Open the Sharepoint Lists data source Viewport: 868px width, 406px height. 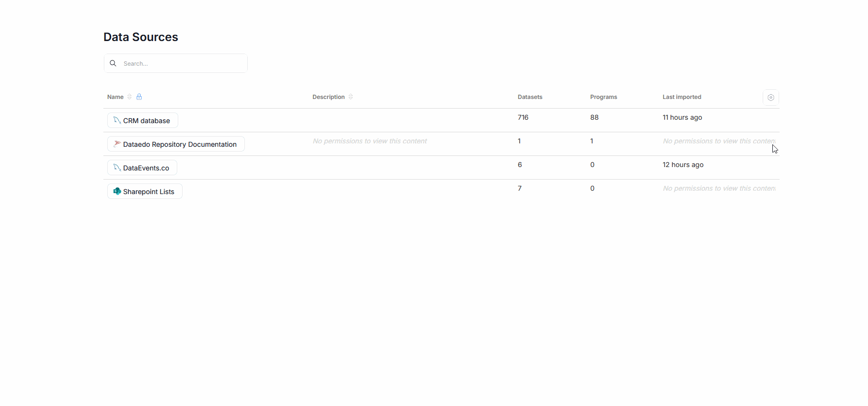pyautogui.click(x=148, y=192)
